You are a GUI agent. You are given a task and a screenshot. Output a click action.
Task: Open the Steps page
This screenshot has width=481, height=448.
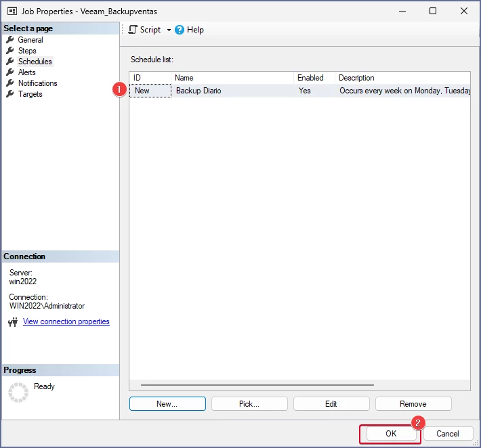coord(27,51)
